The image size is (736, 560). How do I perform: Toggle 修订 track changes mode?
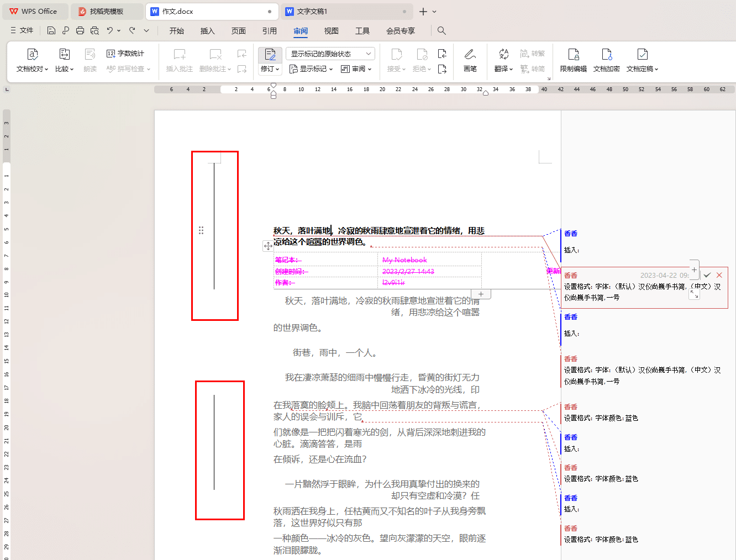(269, 60)
